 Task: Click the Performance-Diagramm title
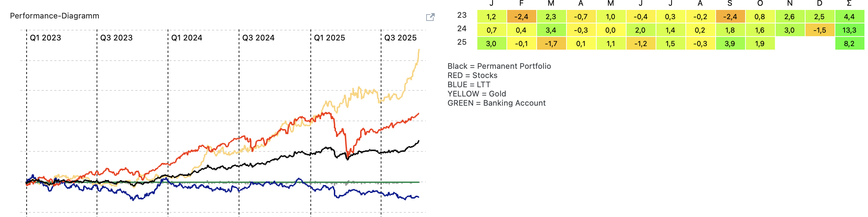55,16
